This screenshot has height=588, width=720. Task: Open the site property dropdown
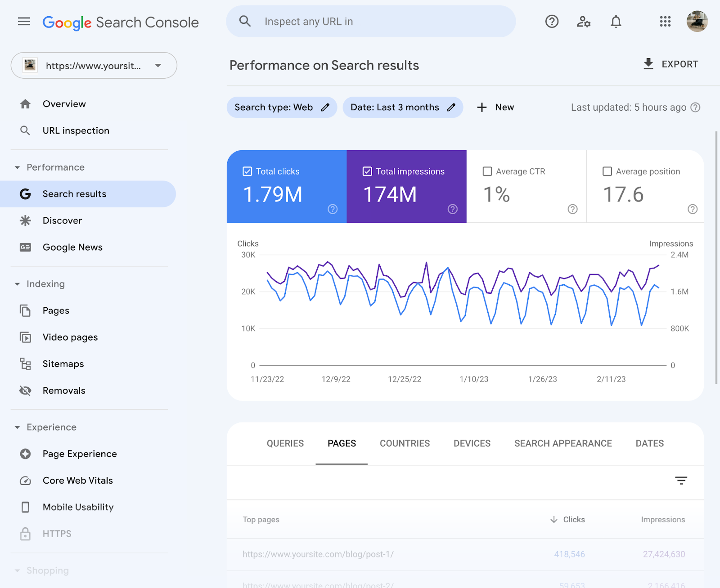click(x=94, y=66)
